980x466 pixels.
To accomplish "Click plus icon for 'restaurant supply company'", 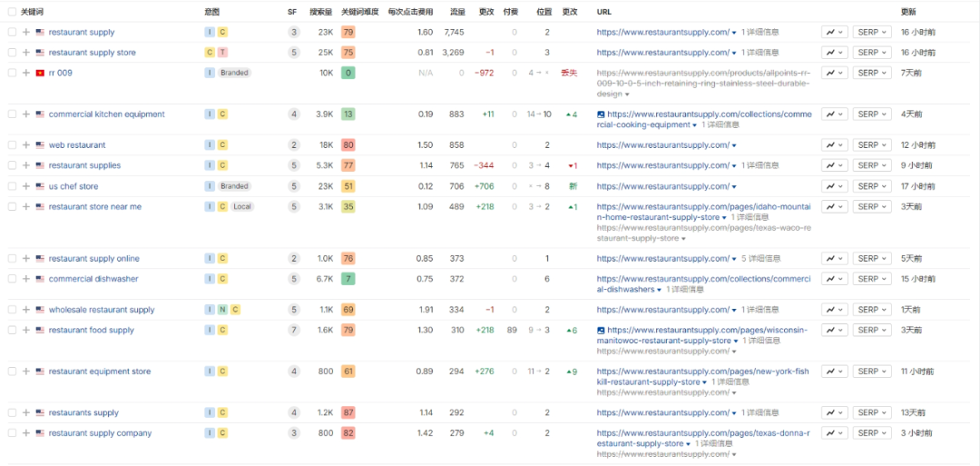I will (x=25, y=433).
